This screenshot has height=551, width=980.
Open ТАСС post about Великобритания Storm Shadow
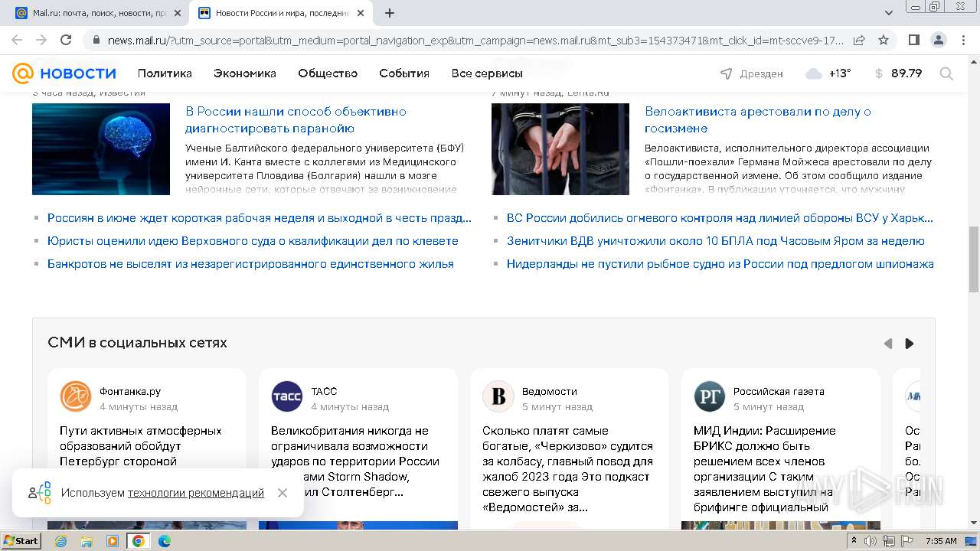(355, 461)
